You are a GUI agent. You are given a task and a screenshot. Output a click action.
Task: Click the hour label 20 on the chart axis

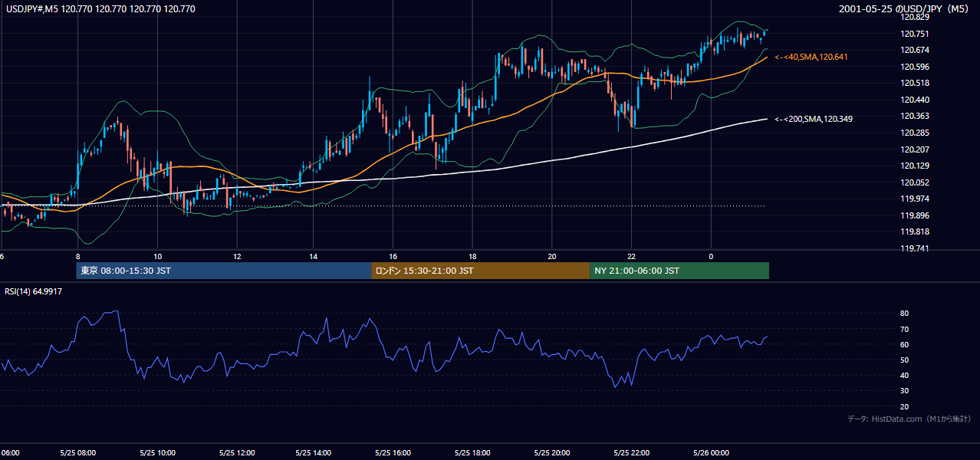pos(552,256)
